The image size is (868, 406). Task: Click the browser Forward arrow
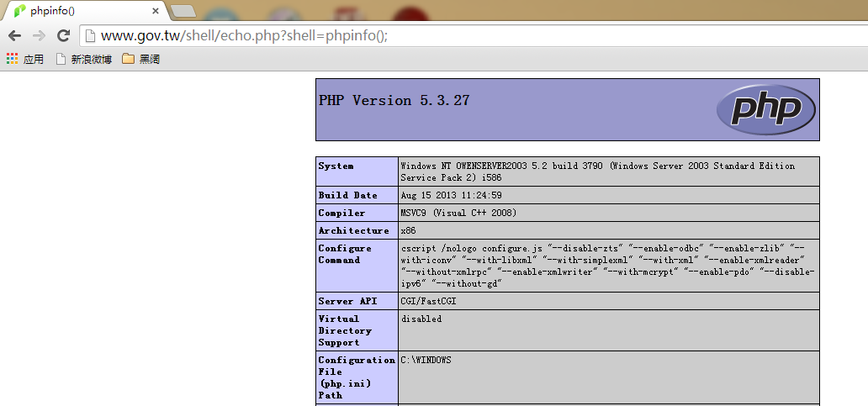(39, 36)
